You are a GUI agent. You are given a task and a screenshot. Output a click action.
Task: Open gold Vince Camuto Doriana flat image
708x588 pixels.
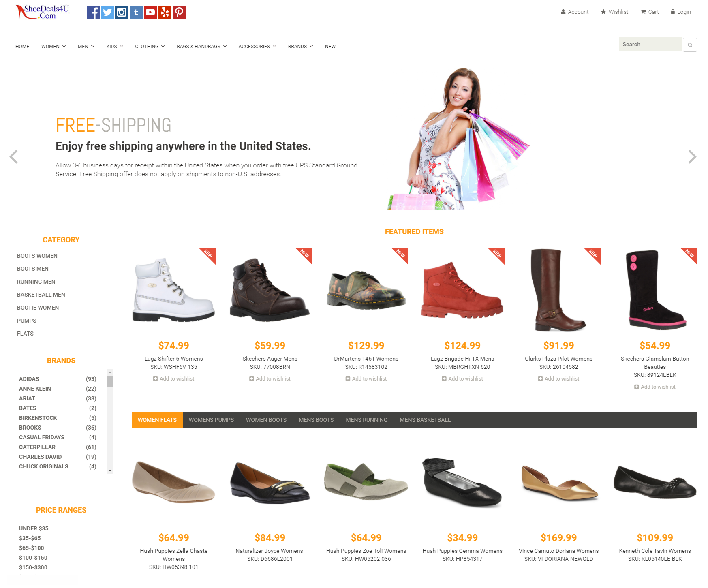(559, 483)
